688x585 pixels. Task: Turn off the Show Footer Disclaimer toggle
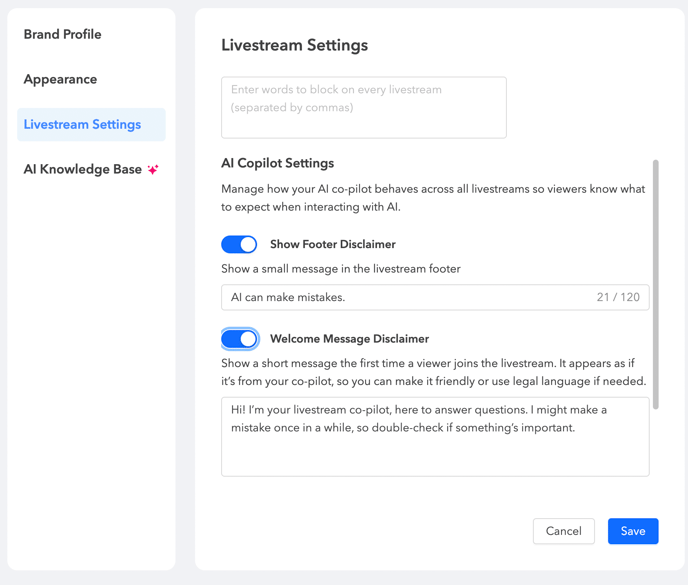[x=239, y=244]
